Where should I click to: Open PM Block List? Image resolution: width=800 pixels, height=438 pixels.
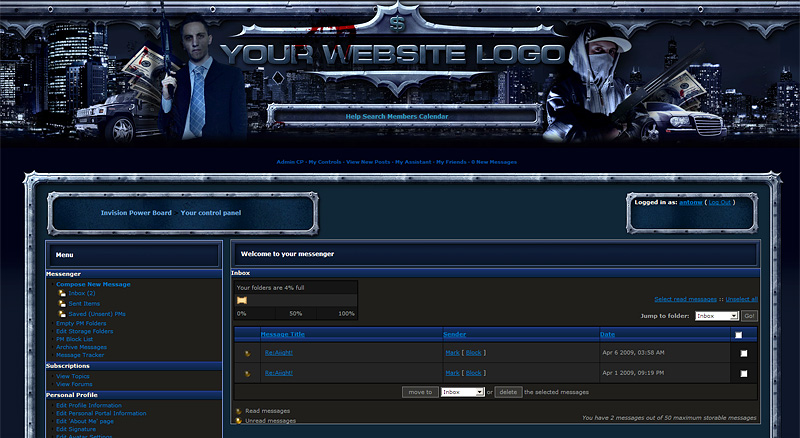click(x=74, y=339)
